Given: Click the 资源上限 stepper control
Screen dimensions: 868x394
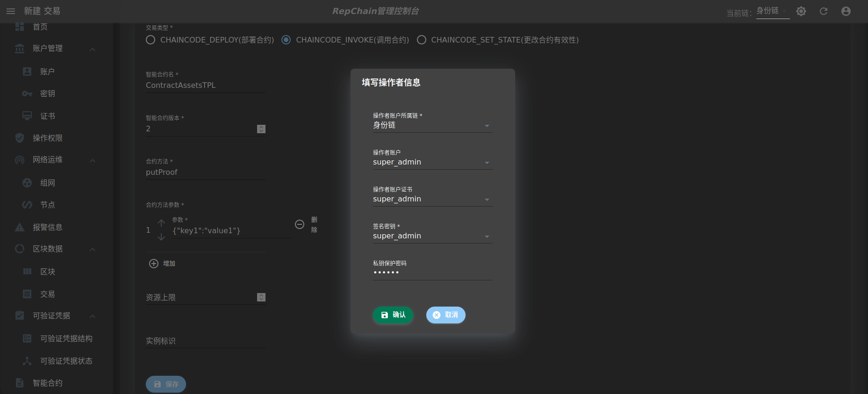Looking at the screenshot, I should (261, 297).
